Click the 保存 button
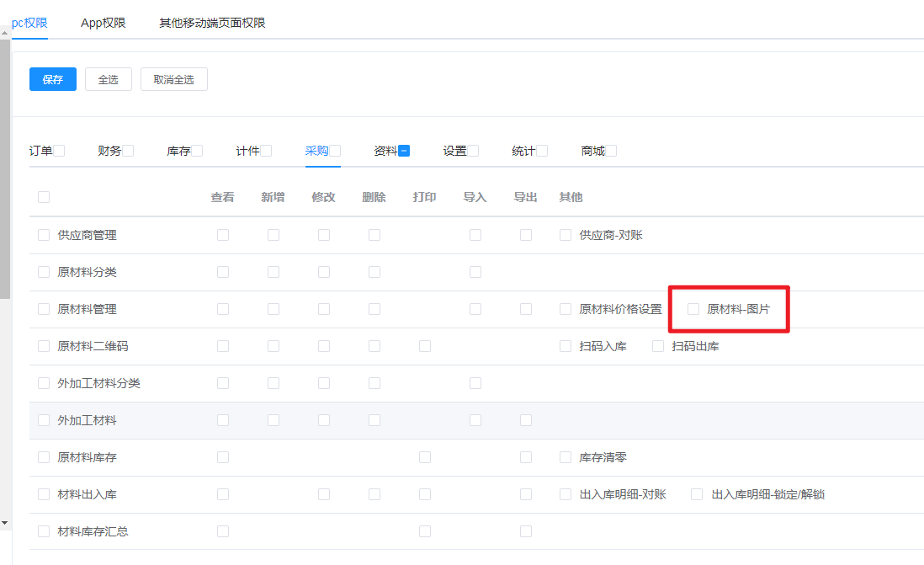The image size is (924, 565). tap(53, 79)
